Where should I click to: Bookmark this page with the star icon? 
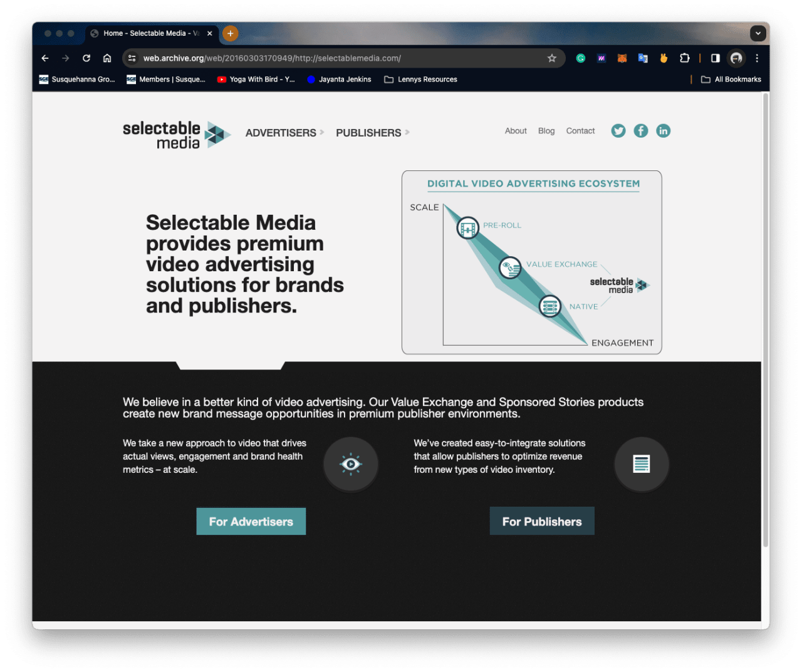[552, 58]
